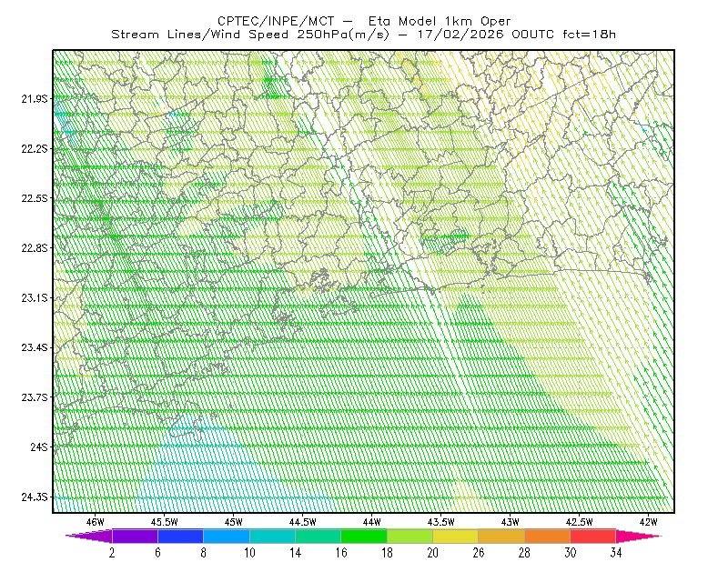Image resolution: width=728 pixels, height=562 pixels.
Task: Click the '24S' latitude label
Action: pyautogui.click(x=39, y=447)
